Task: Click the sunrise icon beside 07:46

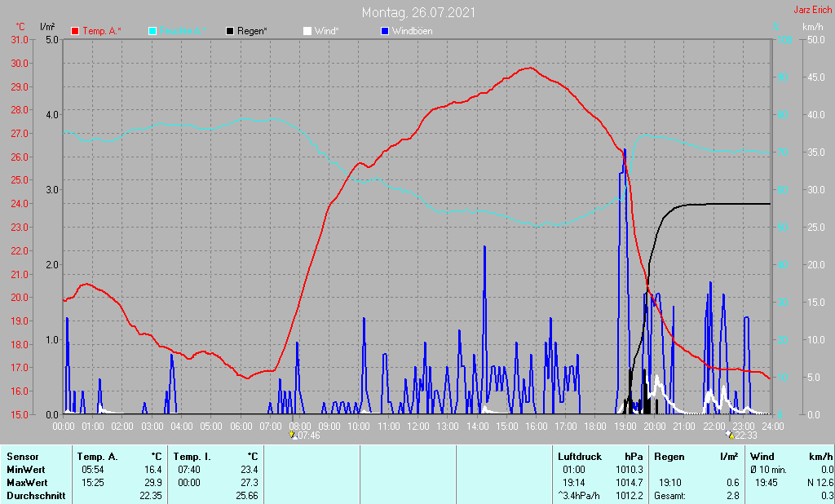Action: [x=293, y=435]
